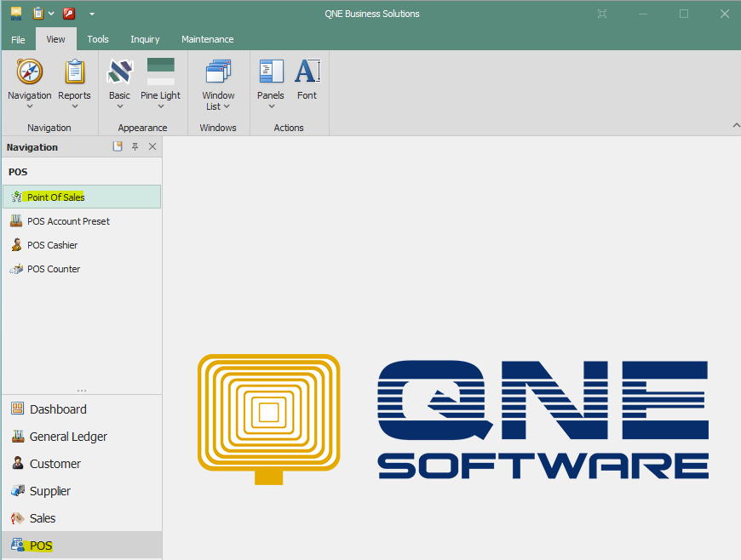741x560 pixels.
Task: Open the File menu tab
Action: click(18, 40)
